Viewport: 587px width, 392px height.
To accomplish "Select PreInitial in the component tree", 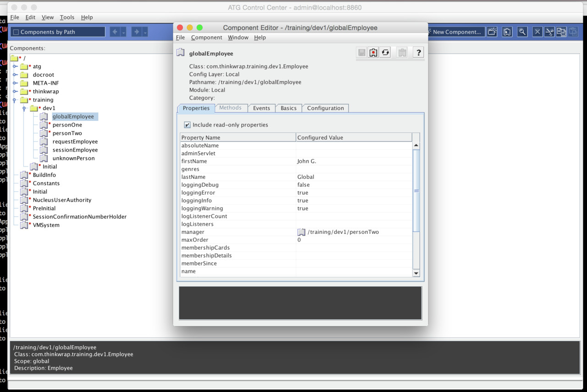I will tap(44, 208).
